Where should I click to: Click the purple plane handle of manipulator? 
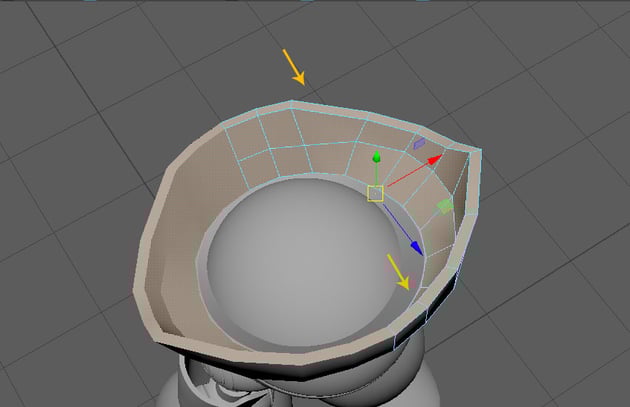[x=419, y=143]
